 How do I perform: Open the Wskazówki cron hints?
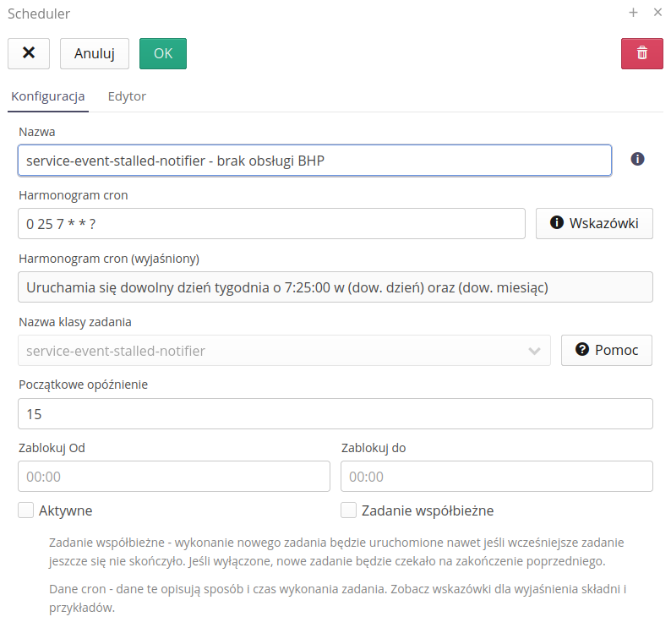tap(594, 223)
